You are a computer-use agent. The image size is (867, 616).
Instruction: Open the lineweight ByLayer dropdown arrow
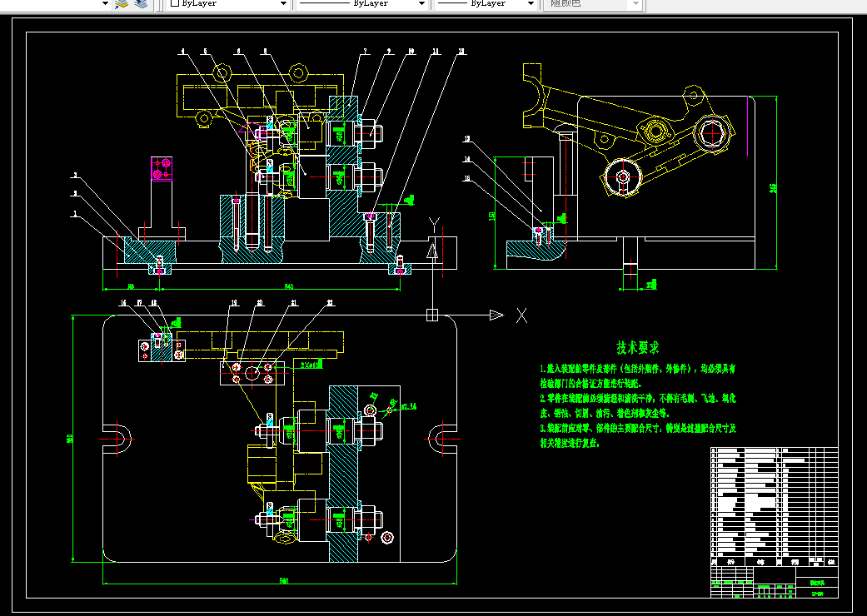531,3
